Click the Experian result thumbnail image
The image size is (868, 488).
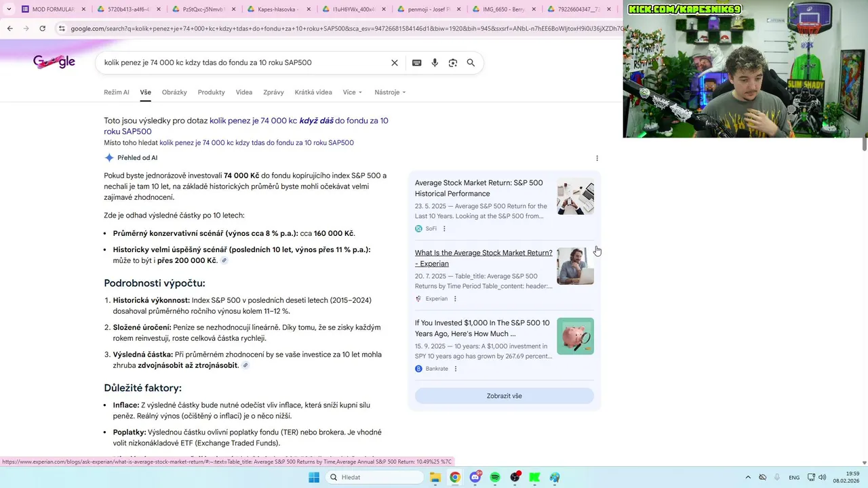coord(575,266)
